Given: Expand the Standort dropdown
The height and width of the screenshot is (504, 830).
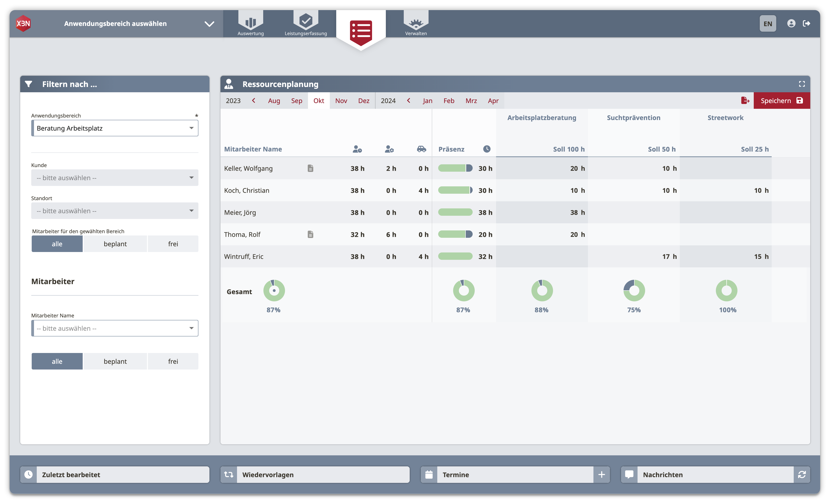Looking at the screenshot, I should 115,211.
